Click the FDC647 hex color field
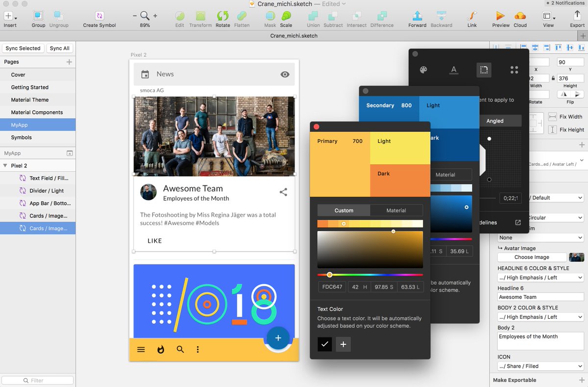The image size is (588, 387). (332, 287)
